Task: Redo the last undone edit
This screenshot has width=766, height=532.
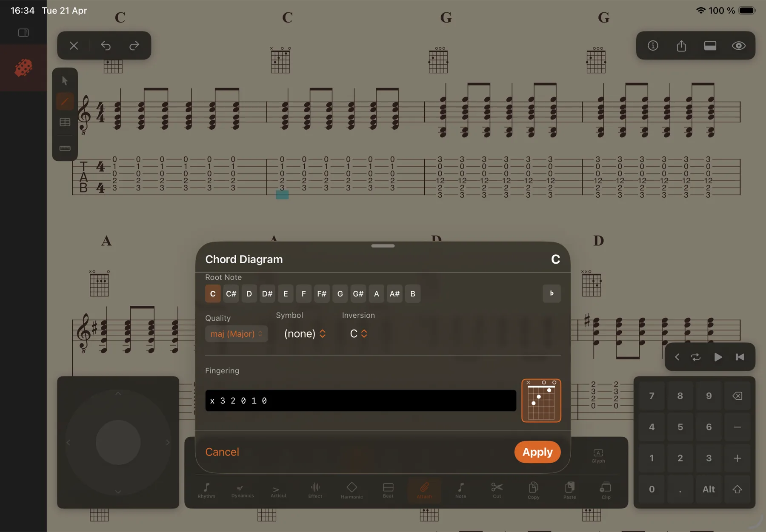Action: coord(134,46)
